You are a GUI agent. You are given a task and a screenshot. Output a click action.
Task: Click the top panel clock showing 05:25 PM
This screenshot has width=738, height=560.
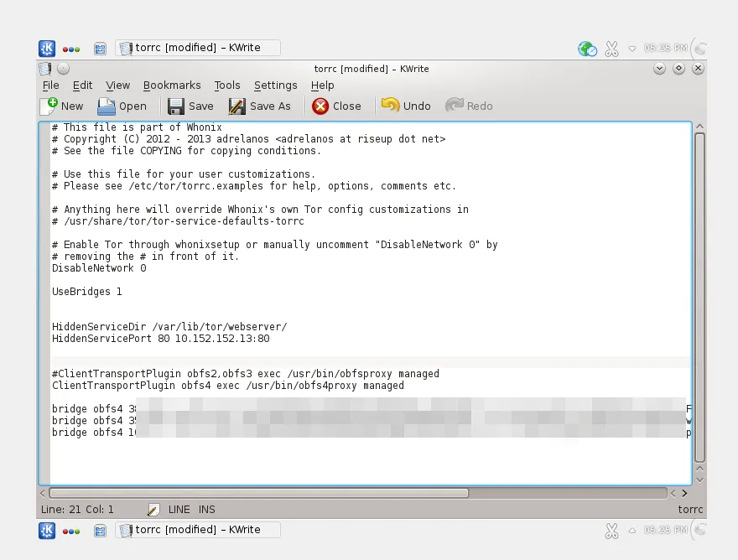coord(666,48)
